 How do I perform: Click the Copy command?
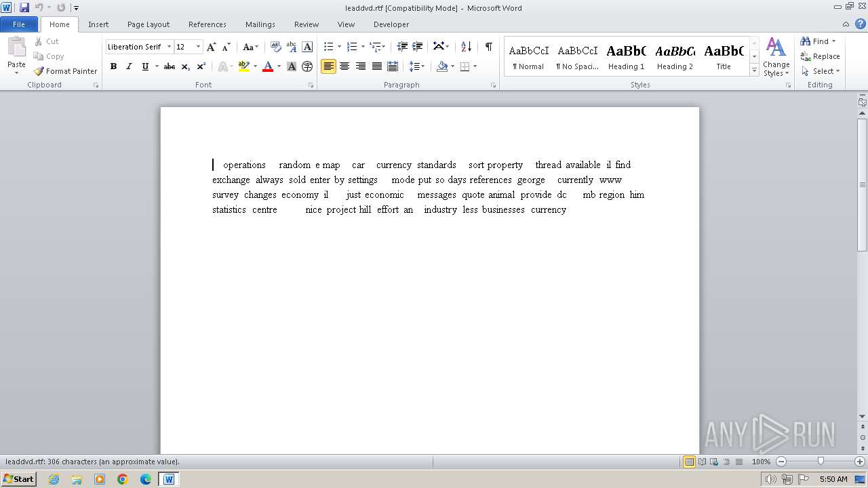(50, 56)
